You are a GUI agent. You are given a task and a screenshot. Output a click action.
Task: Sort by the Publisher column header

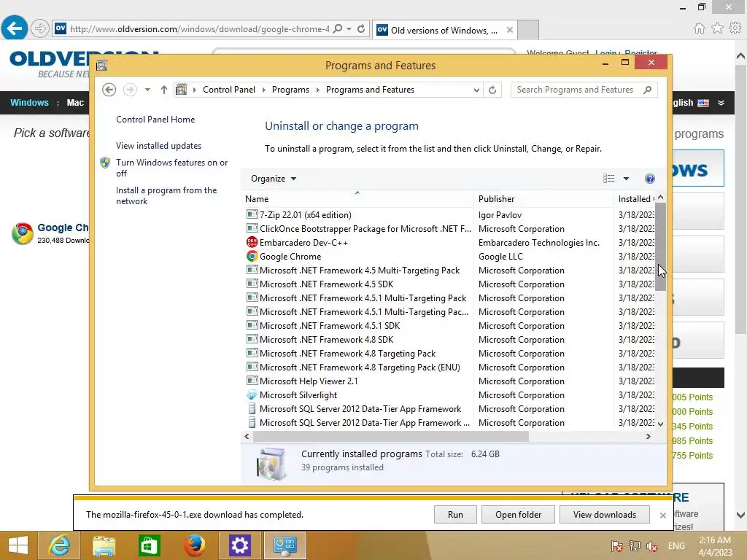click(x=543, y=199)
